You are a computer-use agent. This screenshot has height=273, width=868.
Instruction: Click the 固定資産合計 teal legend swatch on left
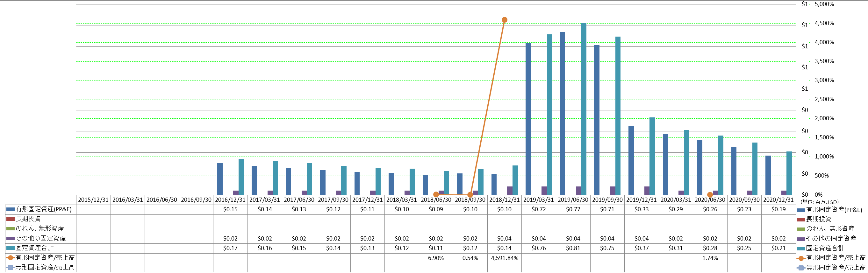pos(11,248)
